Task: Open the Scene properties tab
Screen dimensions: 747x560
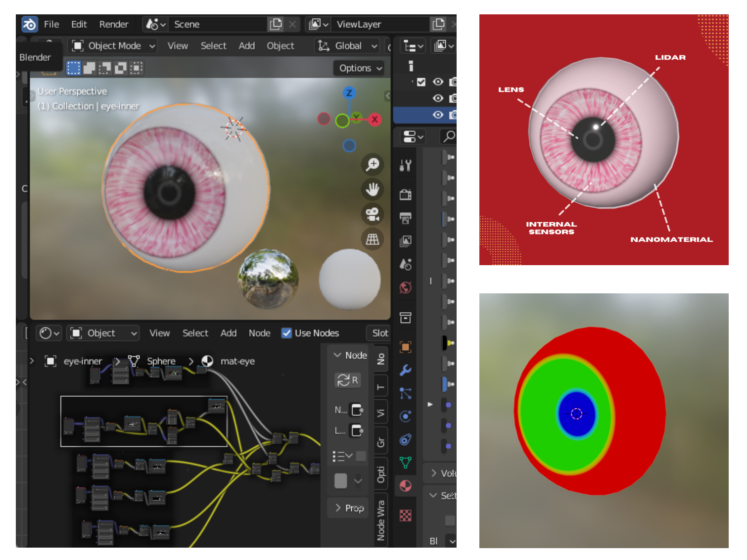Action: tap(406, 264)
